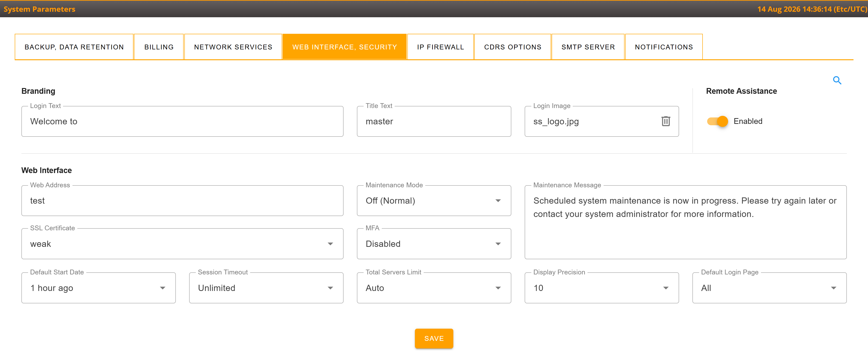Click the Remote Assistance heading

pyautogui.click(x=741, y=91)
